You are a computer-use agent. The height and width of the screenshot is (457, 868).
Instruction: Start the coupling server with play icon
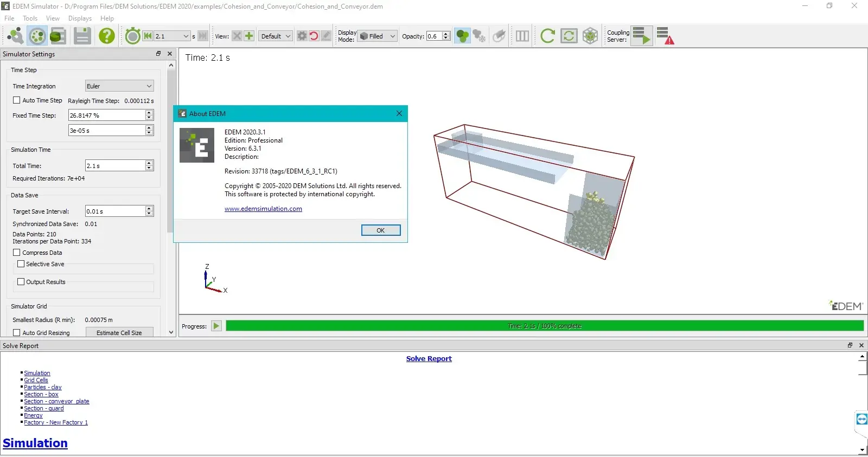[641, 36]
